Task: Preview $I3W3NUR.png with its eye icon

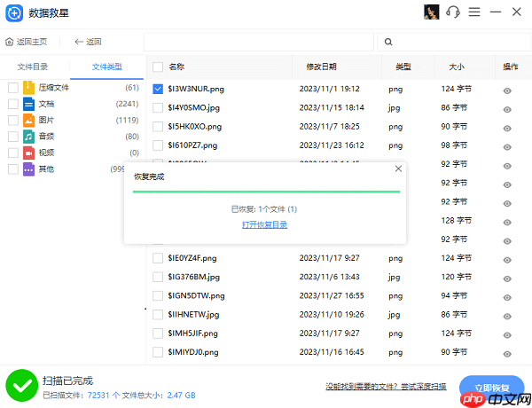Action: pyautogui.click(x=508, y=90)
